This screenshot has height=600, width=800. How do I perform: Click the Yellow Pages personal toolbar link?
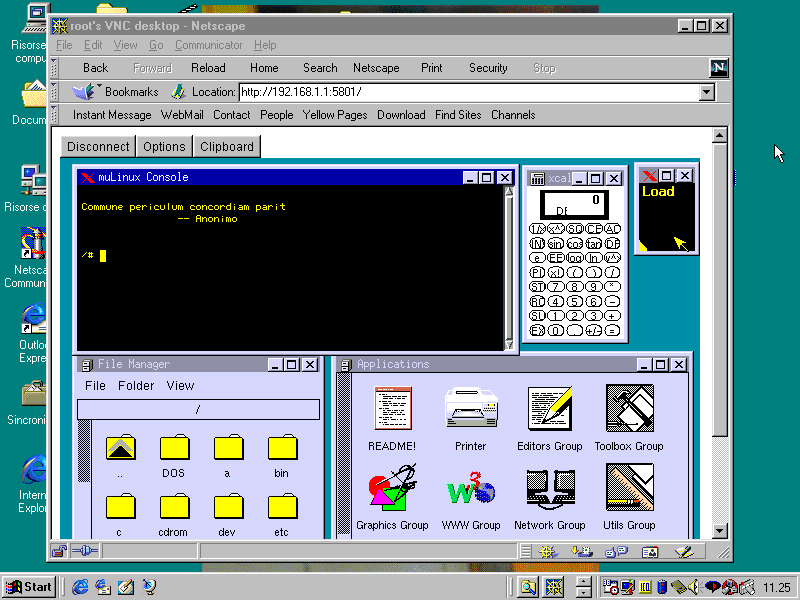coord(335,115)
